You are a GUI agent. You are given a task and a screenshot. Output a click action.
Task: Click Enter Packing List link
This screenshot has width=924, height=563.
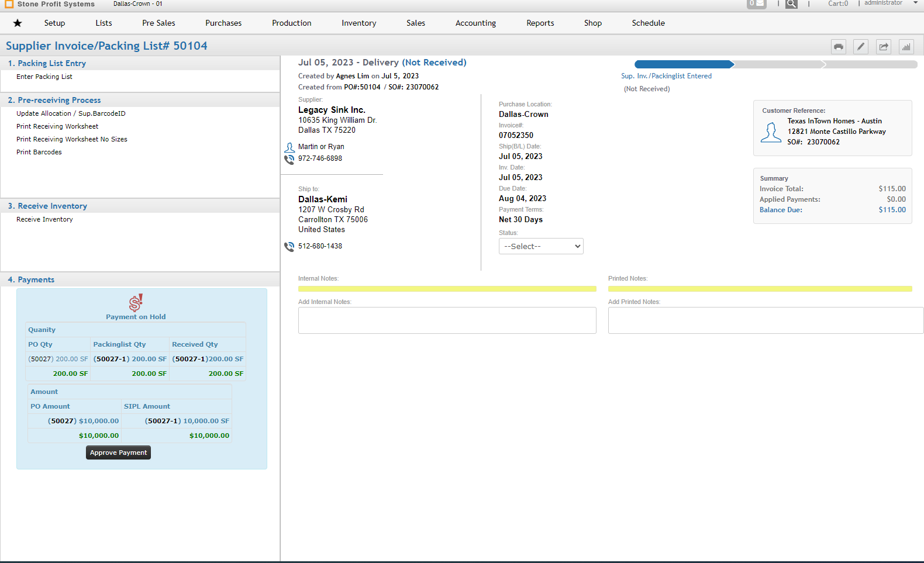tap(44, 77)
